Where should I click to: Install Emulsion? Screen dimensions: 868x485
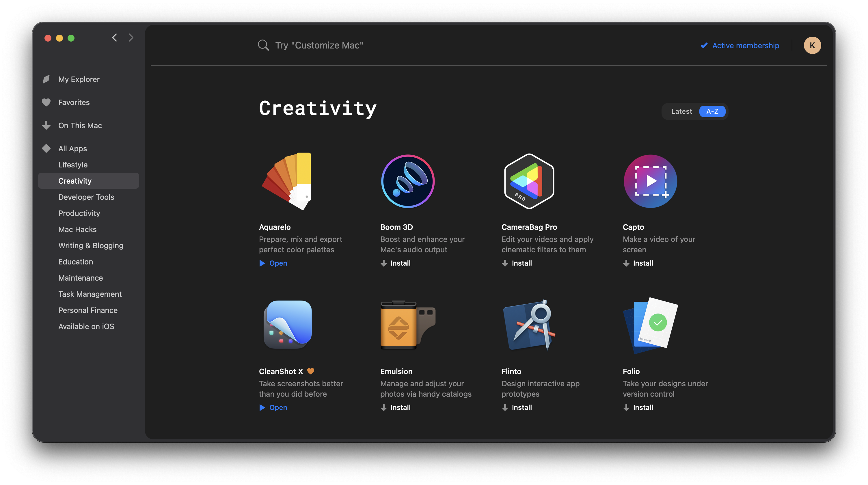[x=396, y=408]
